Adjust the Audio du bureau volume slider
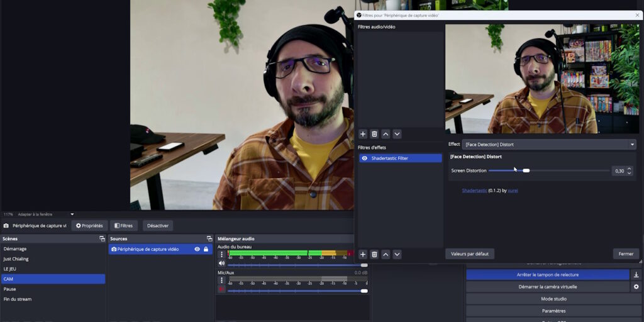Viewport: 644px width, 322px height. pyautogui.click(x=297, y=265)
